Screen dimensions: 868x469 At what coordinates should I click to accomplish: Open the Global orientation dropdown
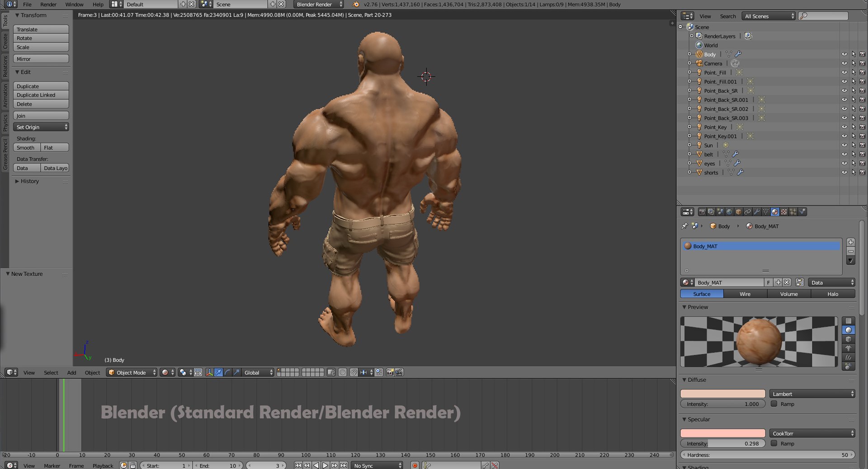click(x=258, y=372)
